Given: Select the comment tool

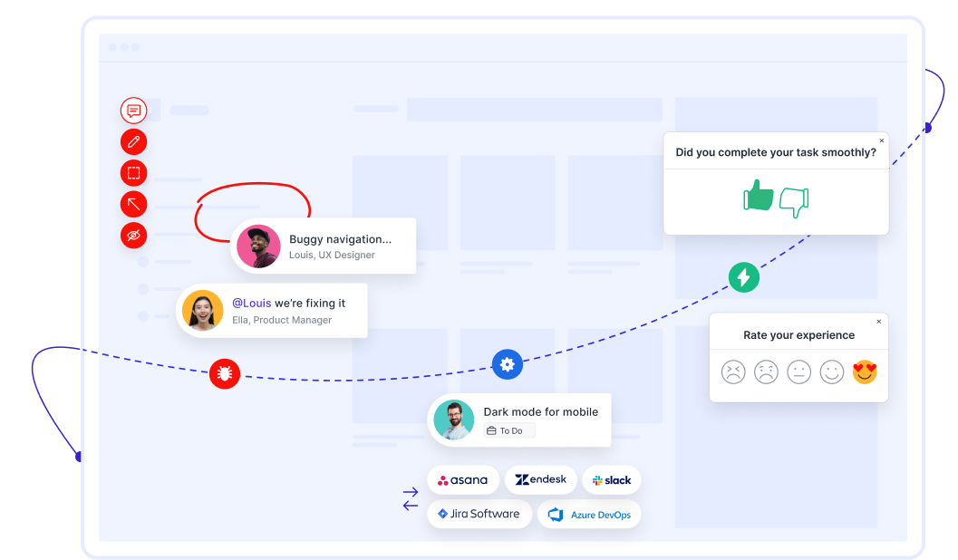Looking at the screenshot, I should (133, 111).
